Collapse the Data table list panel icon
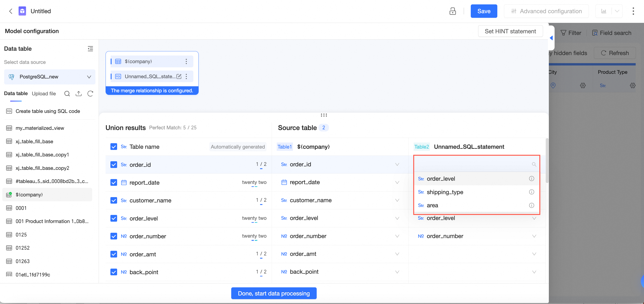This screenshot has height=304, width=644. tap(90, 49)
